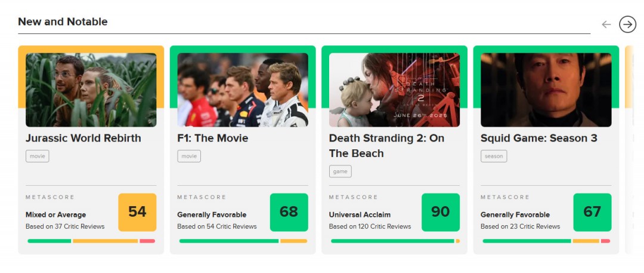Open the F1: The Movie title link

(213, 138)
